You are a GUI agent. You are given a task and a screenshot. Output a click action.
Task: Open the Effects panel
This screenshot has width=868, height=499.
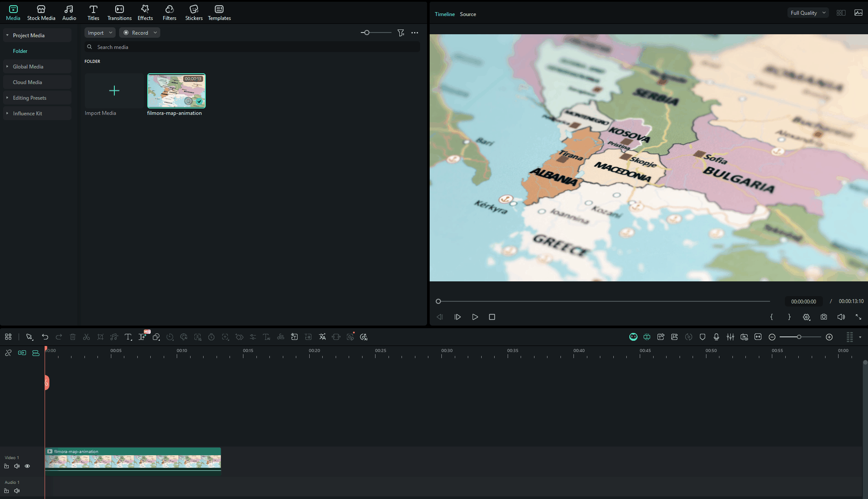145,12
